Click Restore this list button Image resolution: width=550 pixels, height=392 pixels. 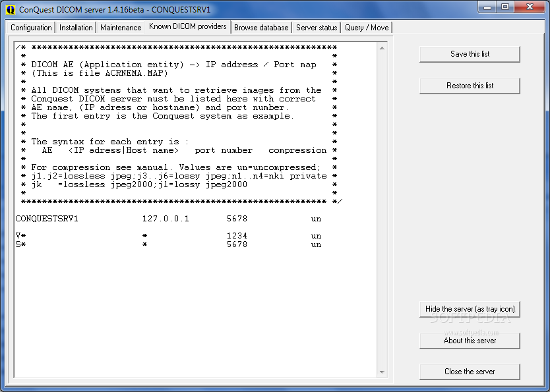470,86
